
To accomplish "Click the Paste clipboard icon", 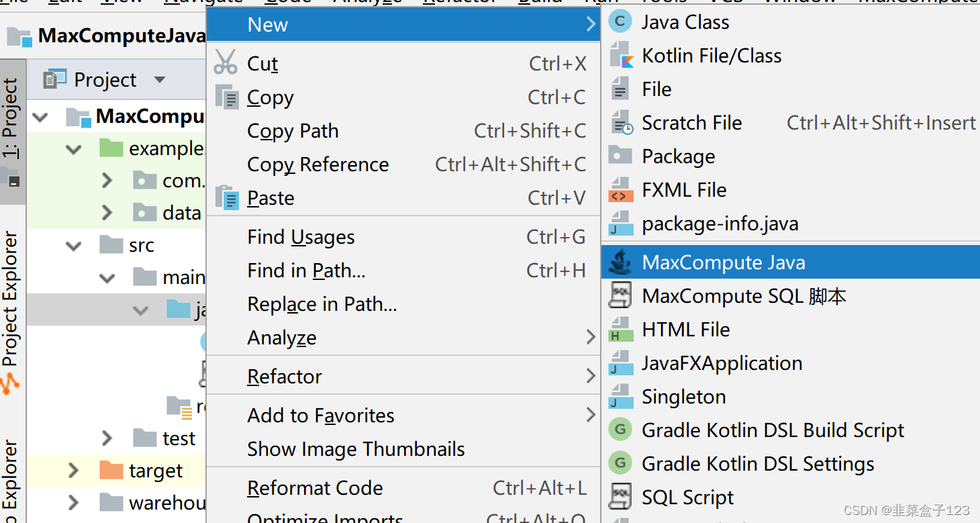I will (227, 198).
